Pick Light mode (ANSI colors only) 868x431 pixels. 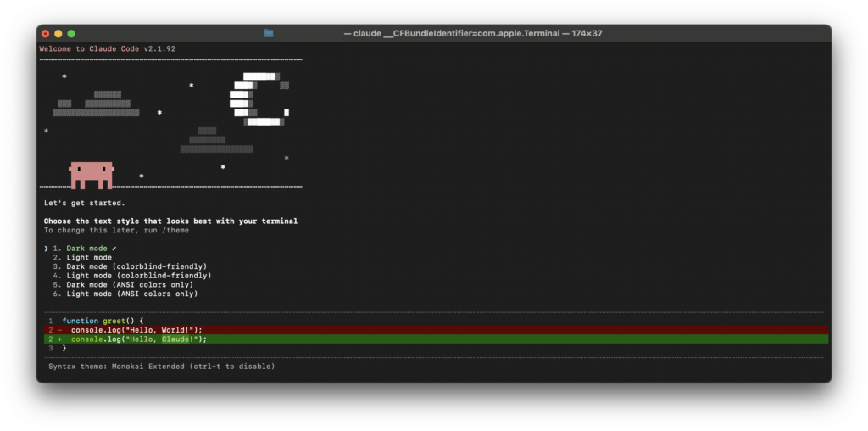tap(131, 294)
